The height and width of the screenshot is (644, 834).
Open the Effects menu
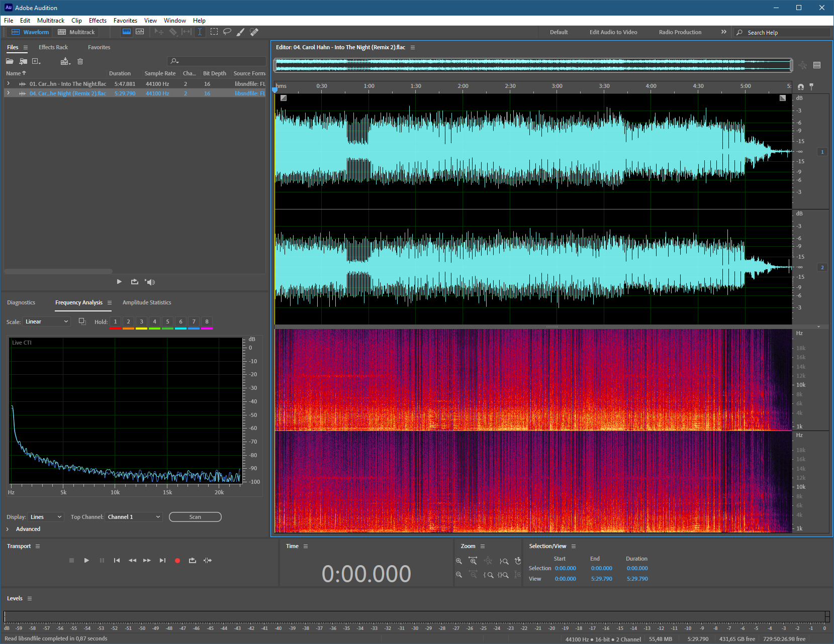[x=98, y=21]
